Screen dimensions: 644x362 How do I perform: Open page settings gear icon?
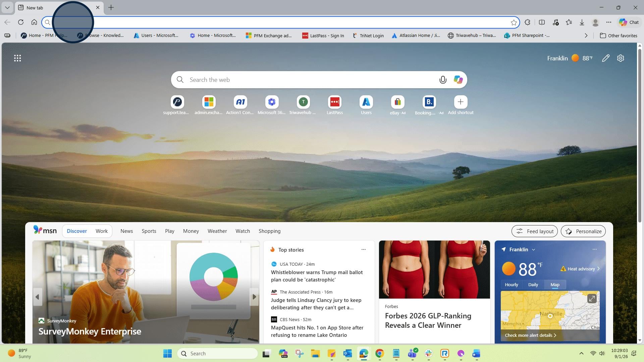(621, 58)
